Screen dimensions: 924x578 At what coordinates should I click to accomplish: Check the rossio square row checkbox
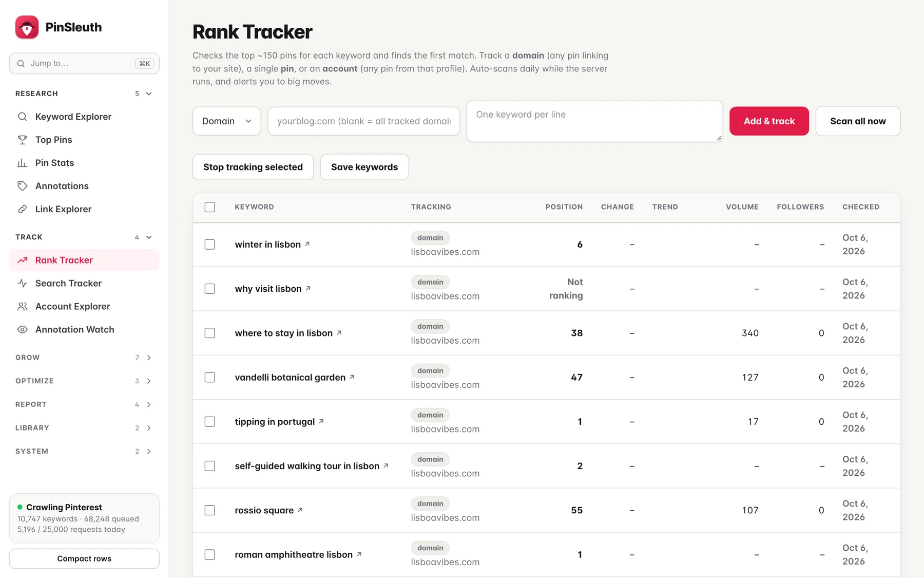[210, 510]
